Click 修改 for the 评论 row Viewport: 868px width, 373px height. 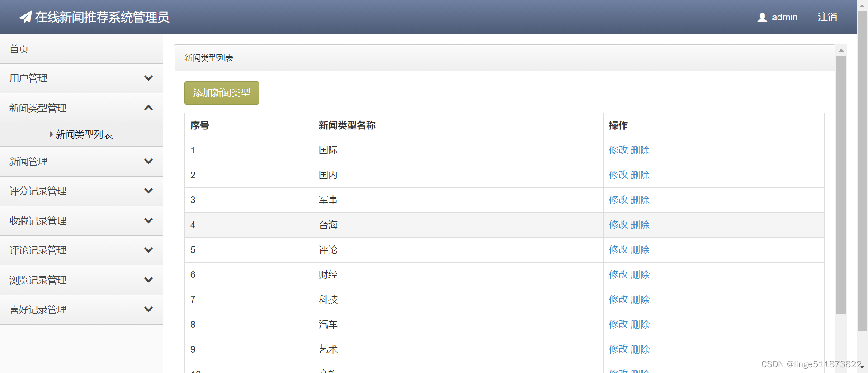pyautogui.click(x=618, y=250)
